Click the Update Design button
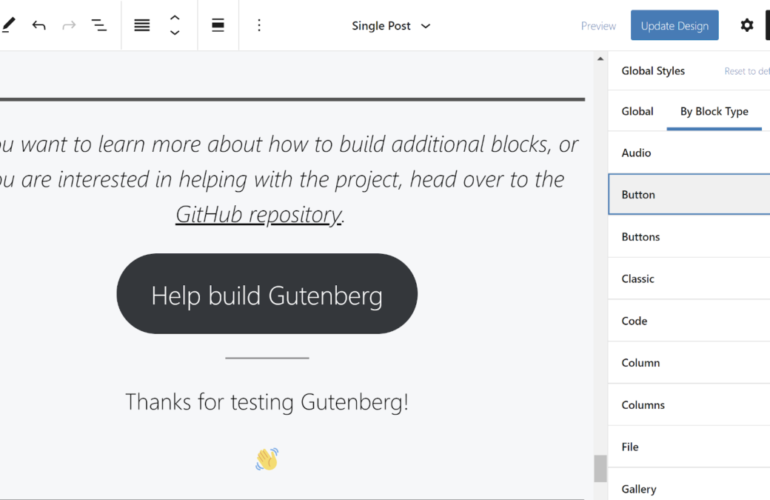This screenshot has width=770, height=500. coord(674,26)
